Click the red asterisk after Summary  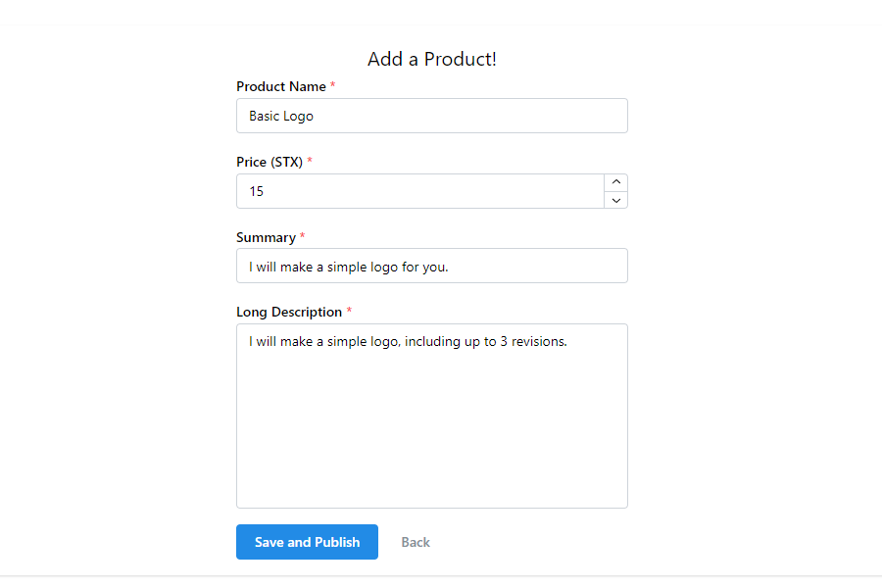(302, 237)
